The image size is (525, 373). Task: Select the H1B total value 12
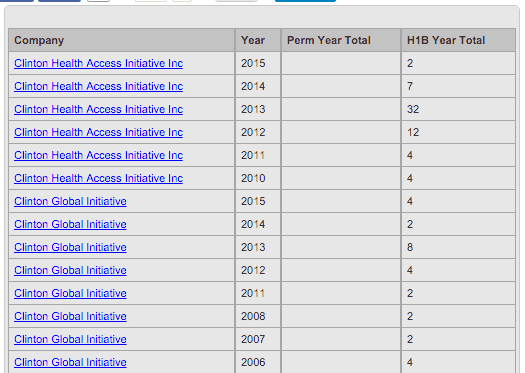(x=413, y=132)
